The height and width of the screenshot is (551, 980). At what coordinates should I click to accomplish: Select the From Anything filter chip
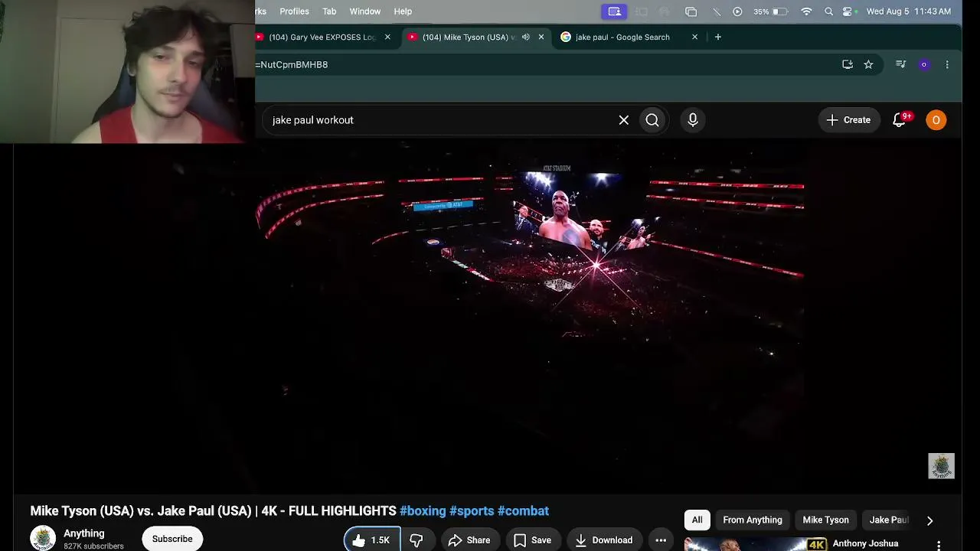click(x=753, y=520)
